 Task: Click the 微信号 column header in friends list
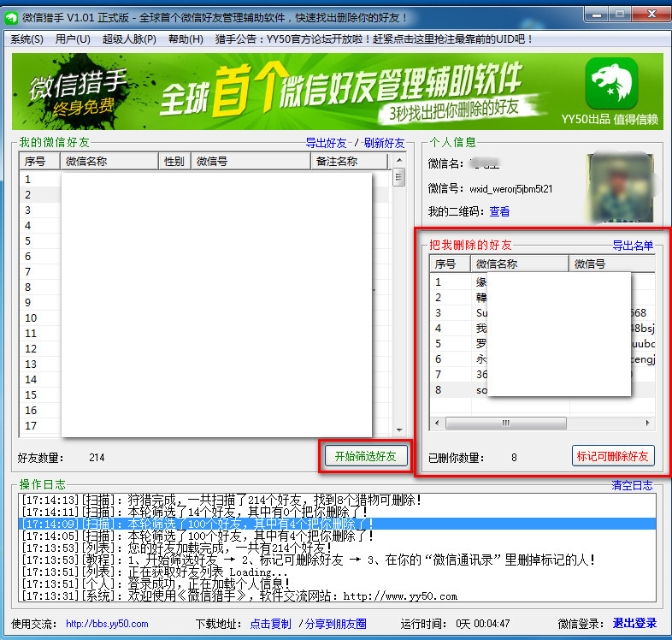(251, 162)
